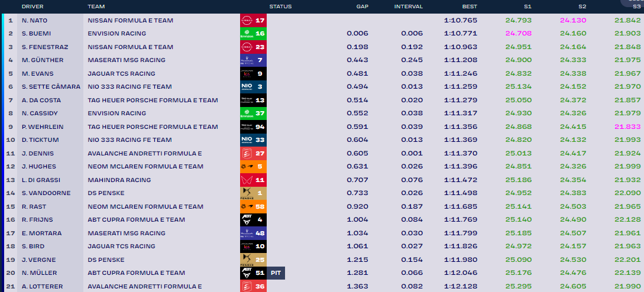Click the Jaguar number 9 car badge

click(253, 73)
